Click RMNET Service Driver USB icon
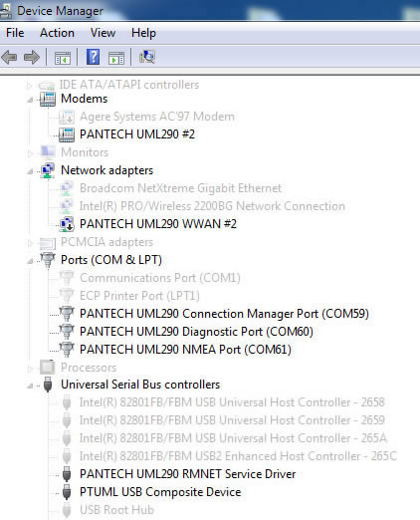The image size is (420, 520). pos(67,474)
